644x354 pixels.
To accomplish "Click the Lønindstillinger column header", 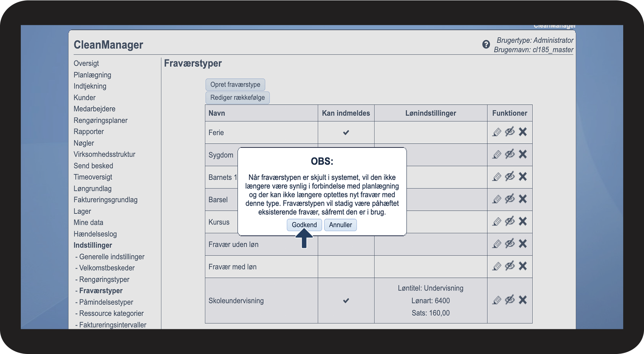I will pyautogui.click(x=431, y=113).
